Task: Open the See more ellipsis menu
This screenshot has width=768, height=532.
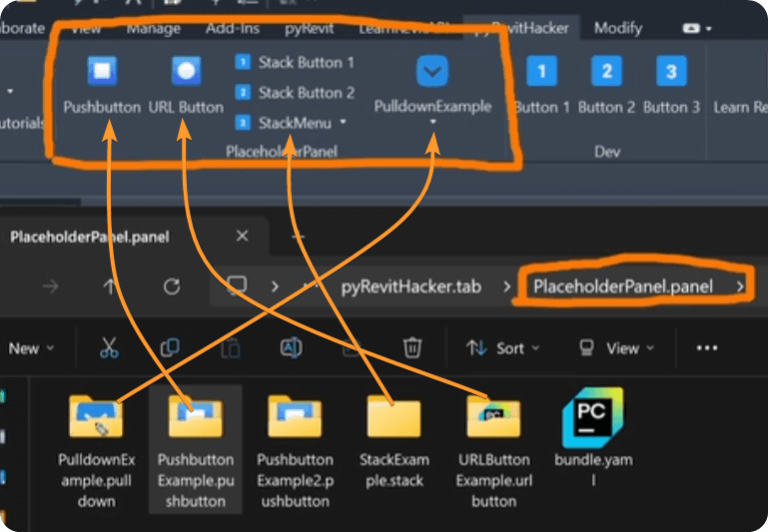Action: [x=707, y=348]
